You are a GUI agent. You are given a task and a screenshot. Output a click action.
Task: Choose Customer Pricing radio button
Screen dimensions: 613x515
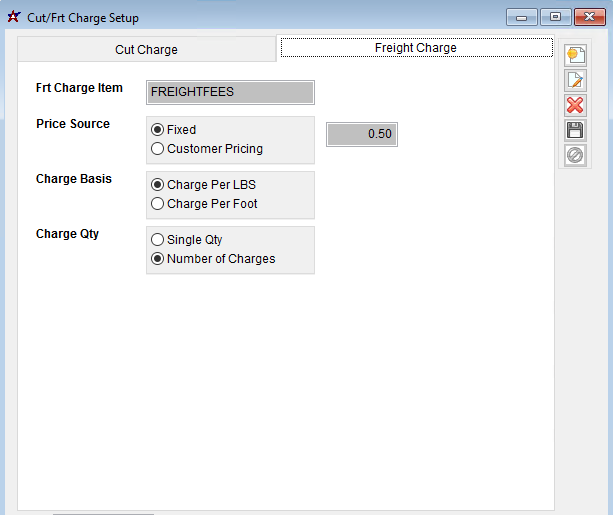207,149
